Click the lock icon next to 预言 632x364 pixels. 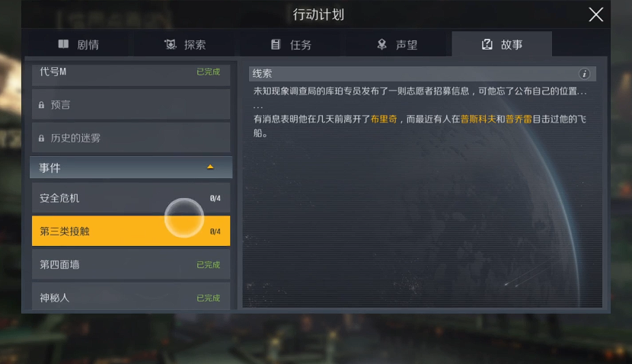(x=41, y=105)
